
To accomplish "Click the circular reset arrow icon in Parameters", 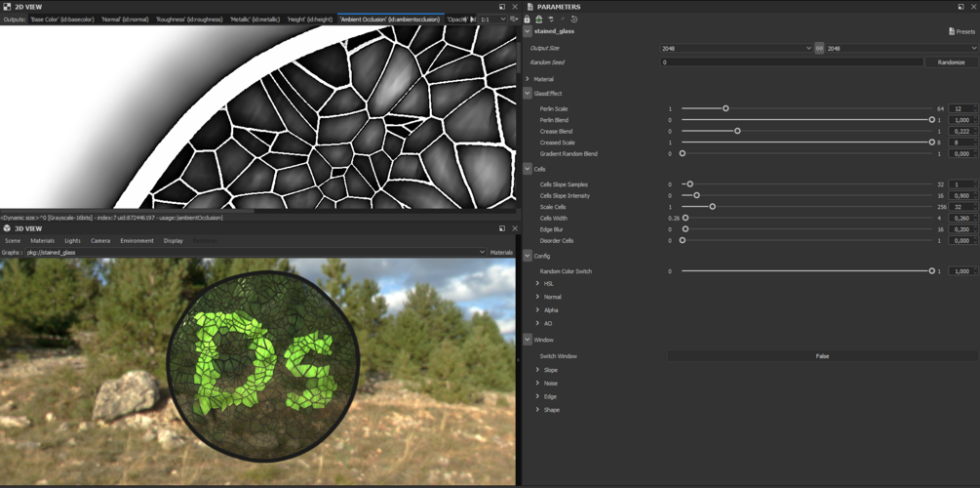I will pos(573,20).
